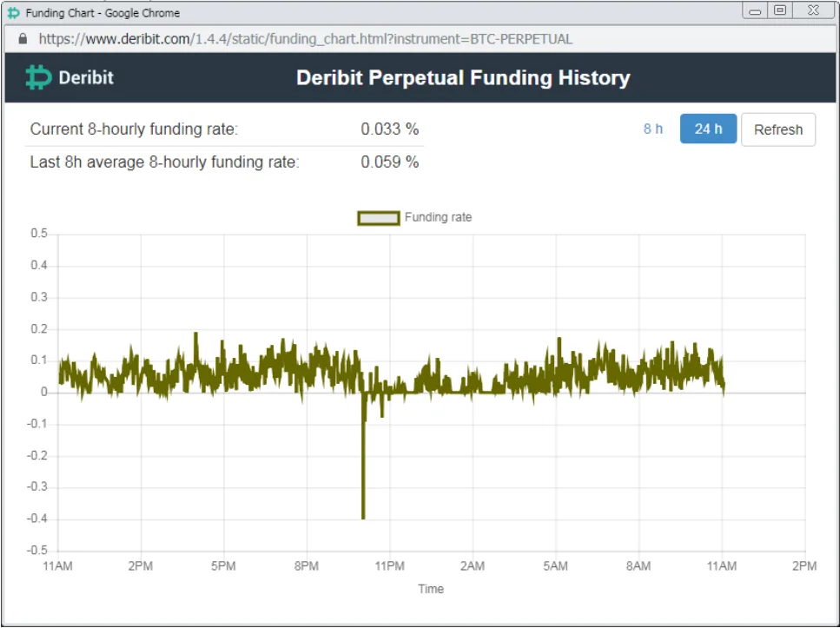Click the 8PM x-axis label
The height and width of the screenshot is (628, 840).
(x=307, y=566)
